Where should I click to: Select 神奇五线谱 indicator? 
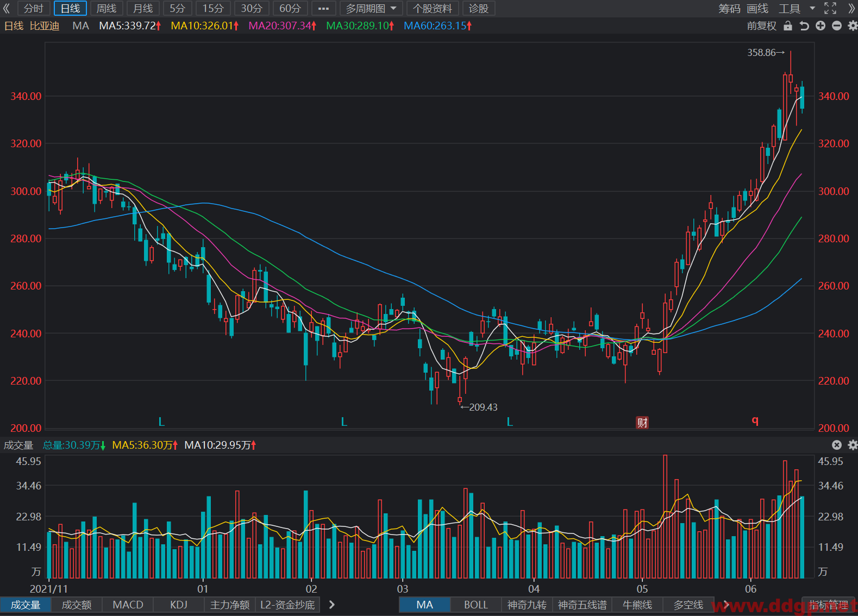point(583,605)
